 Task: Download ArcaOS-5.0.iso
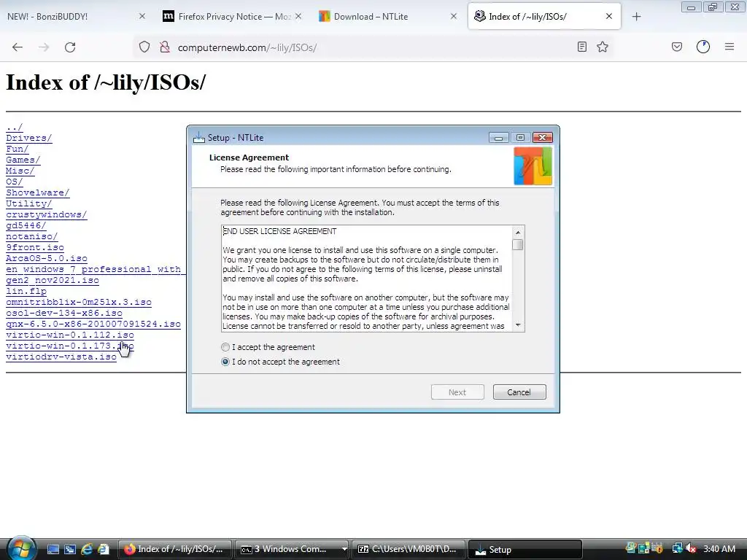tap(47, 259)
